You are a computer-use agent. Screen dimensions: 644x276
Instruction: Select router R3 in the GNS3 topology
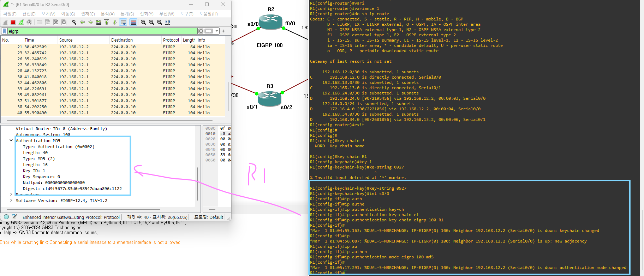point(269,99)
